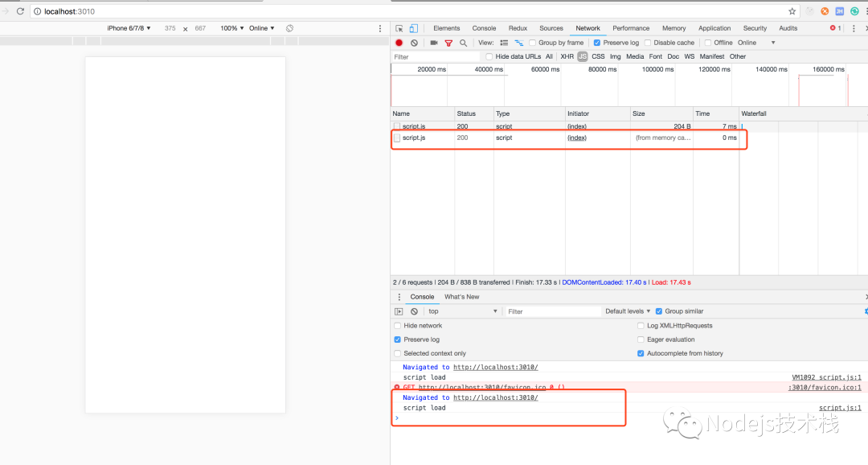
Task: Activate the inspect element picker
Action: click(399, 28)
